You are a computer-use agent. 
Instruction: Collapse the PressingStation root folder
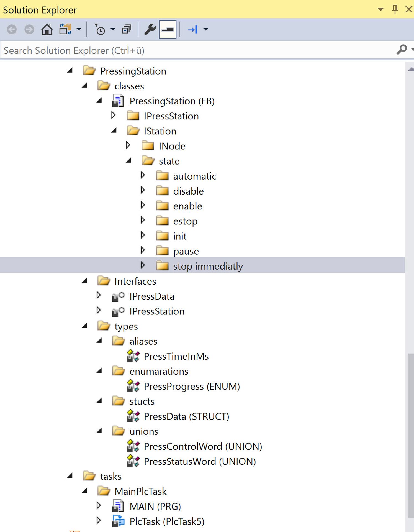[x=70, y=71]
